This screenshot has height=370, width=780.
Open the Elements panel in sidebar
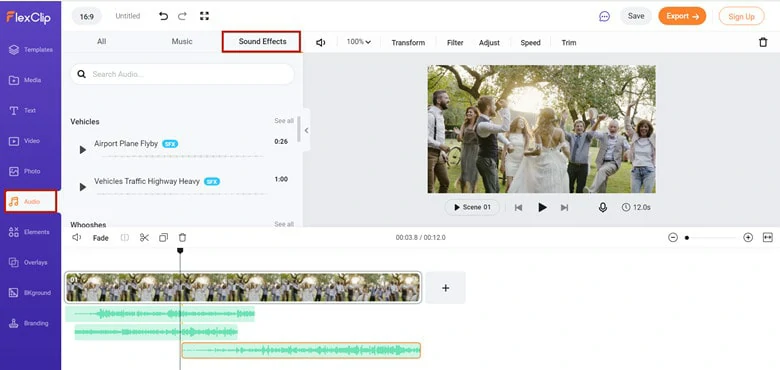coord(30,232)
